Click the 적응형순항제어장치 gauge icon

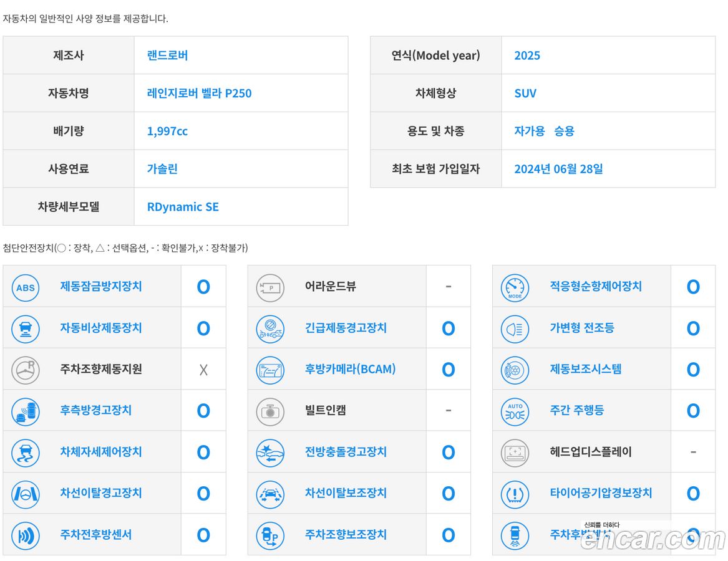coord(515,288)
